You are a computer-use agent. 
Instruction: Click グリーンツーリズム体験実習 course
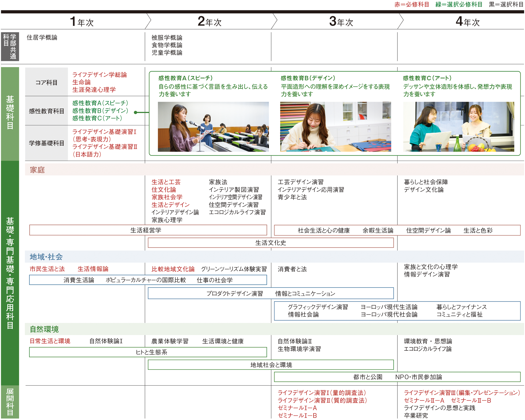[234, 269]
